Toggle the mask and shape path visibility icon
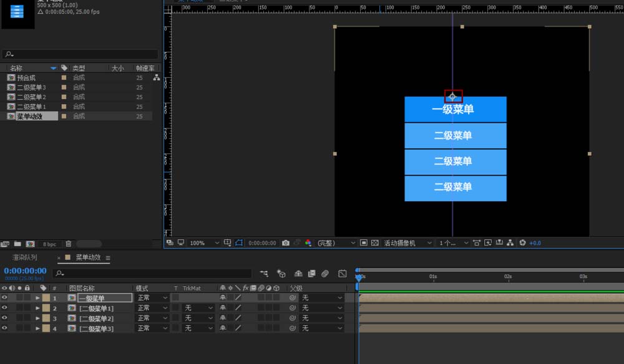 (x=239, y=243)
